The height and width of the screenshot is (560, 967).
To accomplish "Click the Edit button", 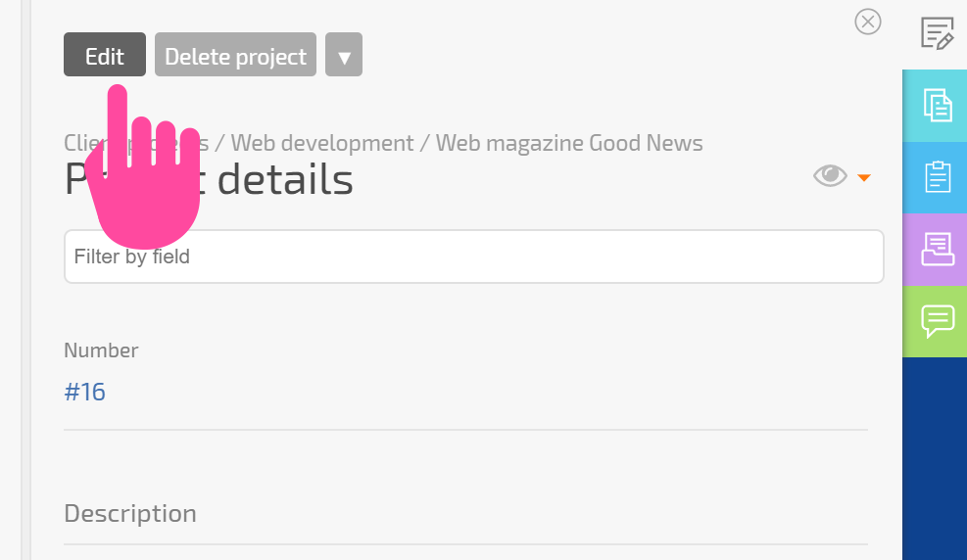I will point(105,55).
